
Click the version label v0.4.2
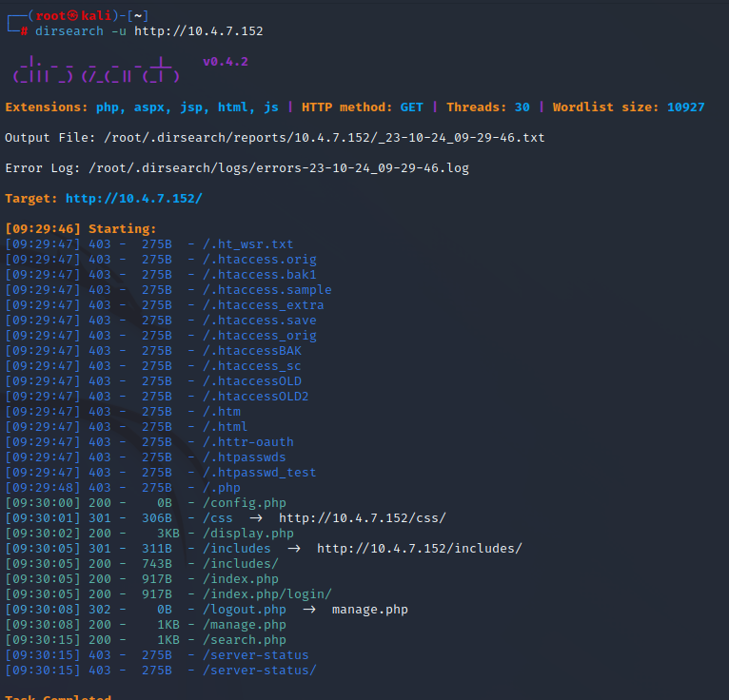226,62
